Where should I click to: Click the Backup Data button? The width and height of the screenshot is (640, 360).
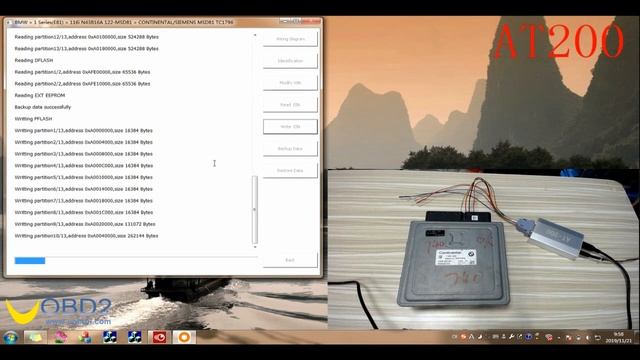290,149
